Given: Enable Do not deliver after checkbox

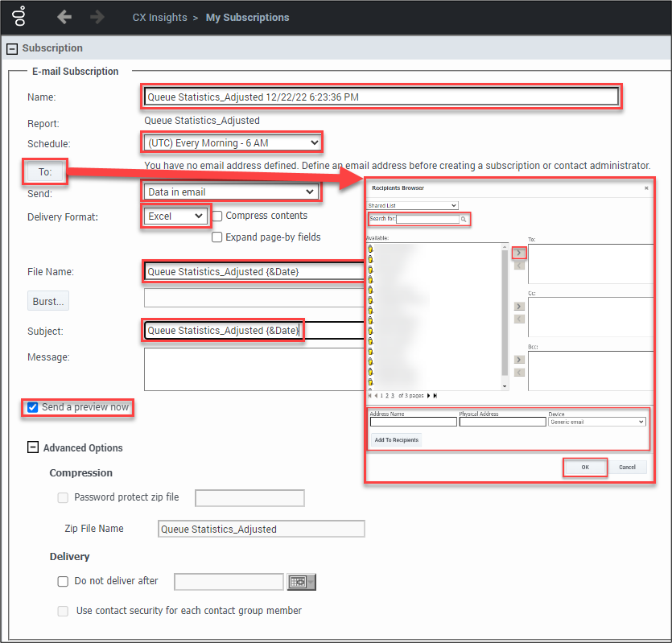Looking at the screenshot, I should tap(63, 581).
